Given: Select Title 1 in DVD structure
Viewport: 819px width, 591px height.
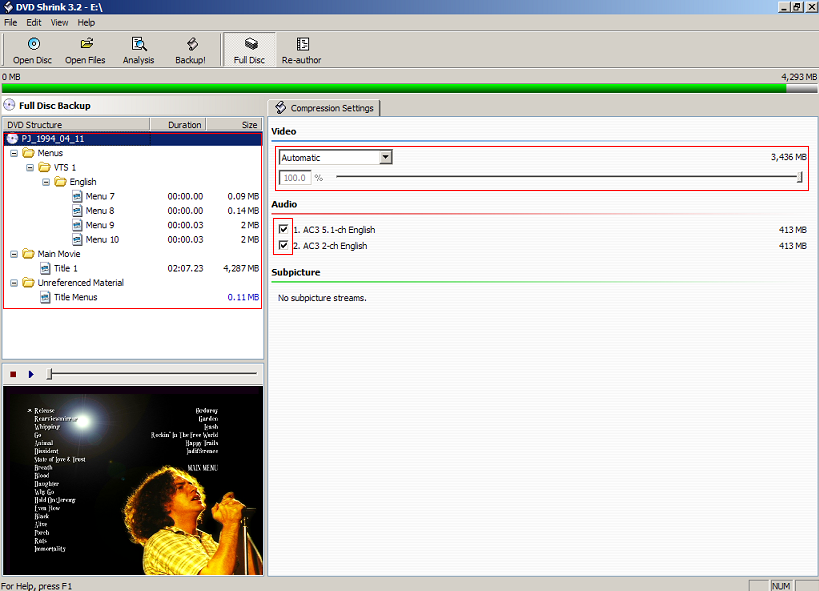Looking at the screenshot, I should (x=65, y=268).
